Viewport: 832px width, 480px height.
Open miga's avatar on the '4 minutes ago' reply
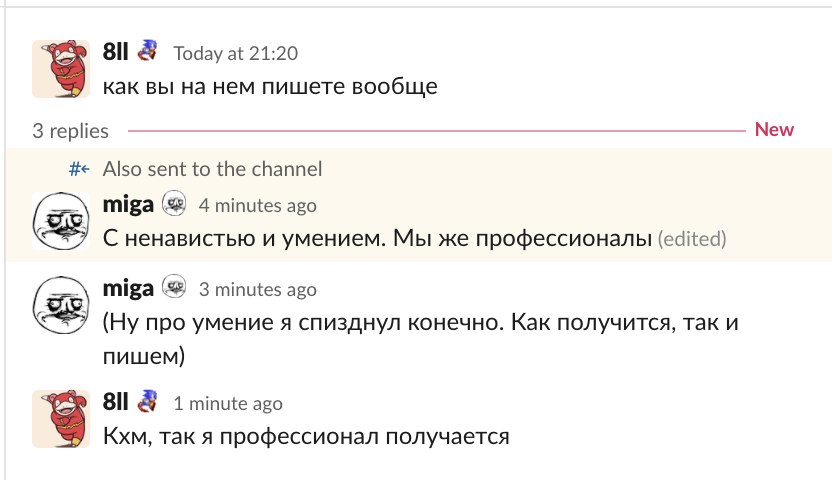(57, 220)
